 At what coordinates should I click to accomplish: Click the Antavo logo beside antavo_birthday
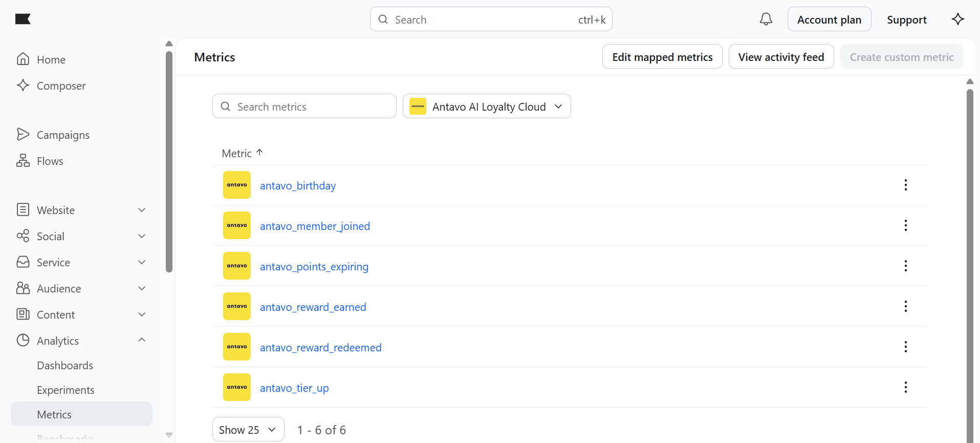click(x=237, y=185)
